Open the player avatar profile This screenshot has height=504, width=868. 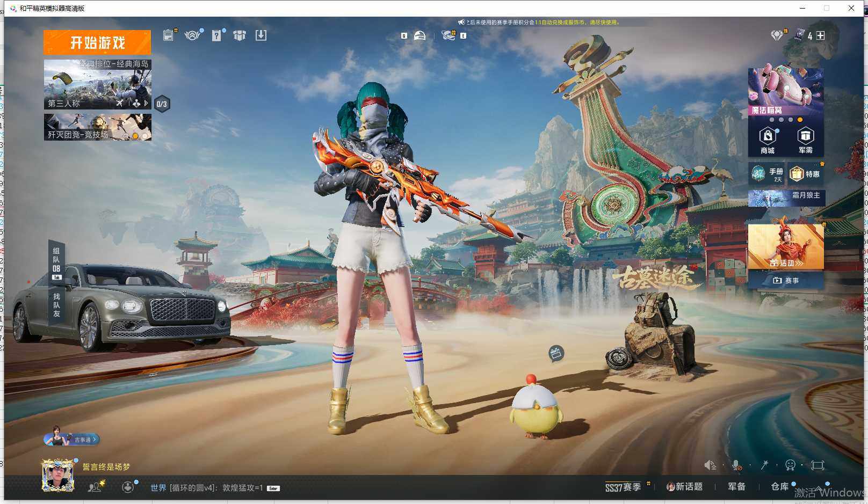tap(58, 476)
